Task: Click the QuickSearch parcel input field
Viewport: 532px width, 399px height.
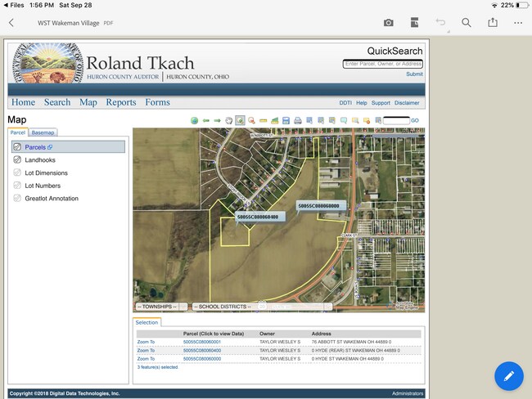Action: tap(382, 64)
